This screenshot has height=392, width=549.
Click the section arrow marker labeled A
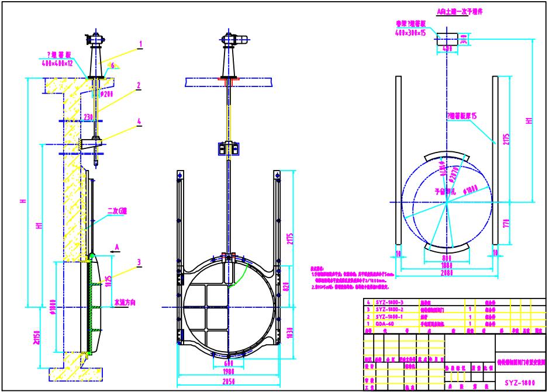[118, 247]
